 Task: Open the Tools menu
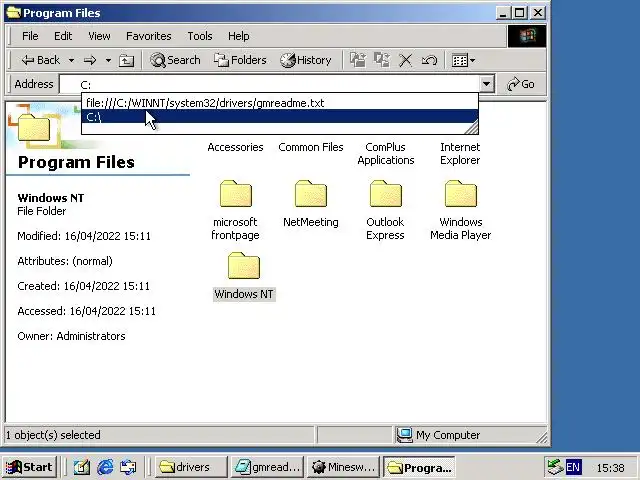[x=200, y=36]
